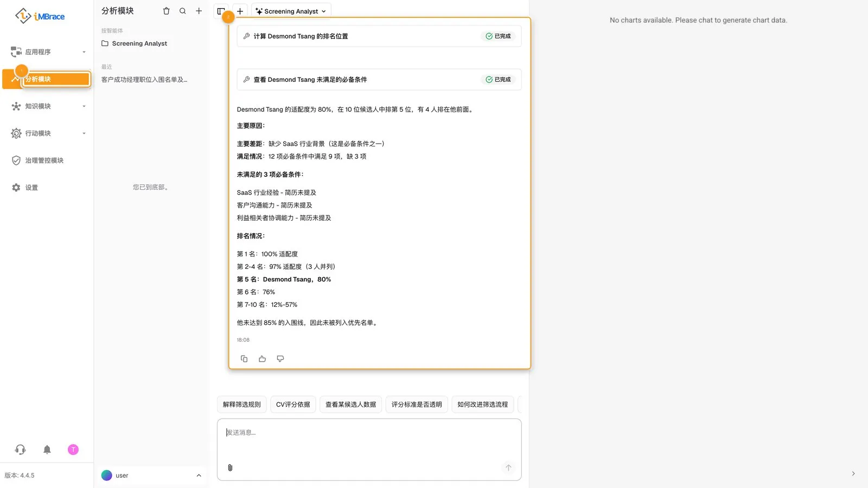Click suggestion 如何改进筛选流程

click(482, 404)
